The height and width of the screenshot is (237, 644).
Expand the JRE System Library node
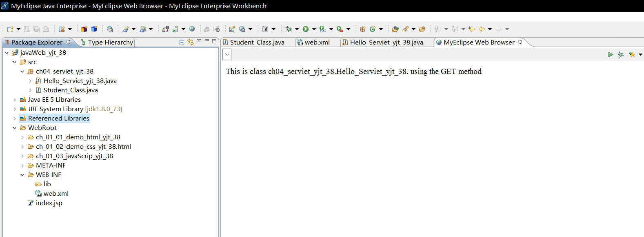click(x=14, y=109)
